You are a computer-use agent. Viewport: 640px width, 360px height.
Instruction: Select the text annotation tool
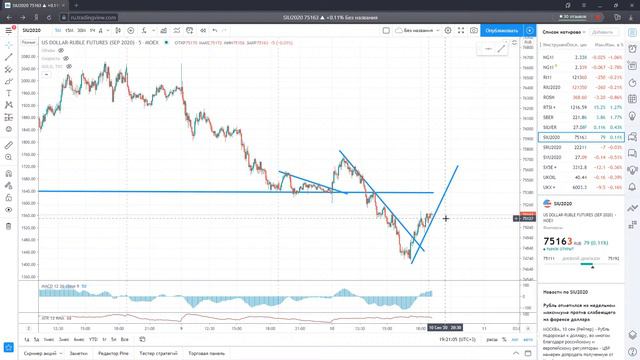pyautogui.click(x=9, y=93)
